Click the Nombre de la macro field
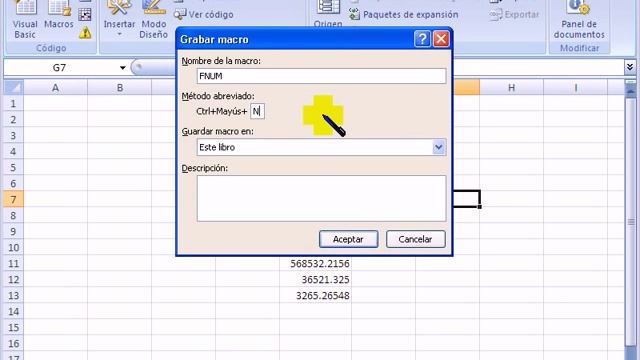640x360 pixels. click(x=321, y=76)
